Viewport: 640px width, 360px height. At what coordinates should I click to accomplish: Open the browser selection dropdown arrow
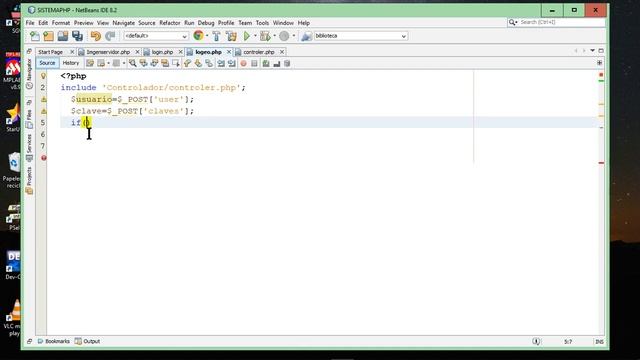point(207,36)
